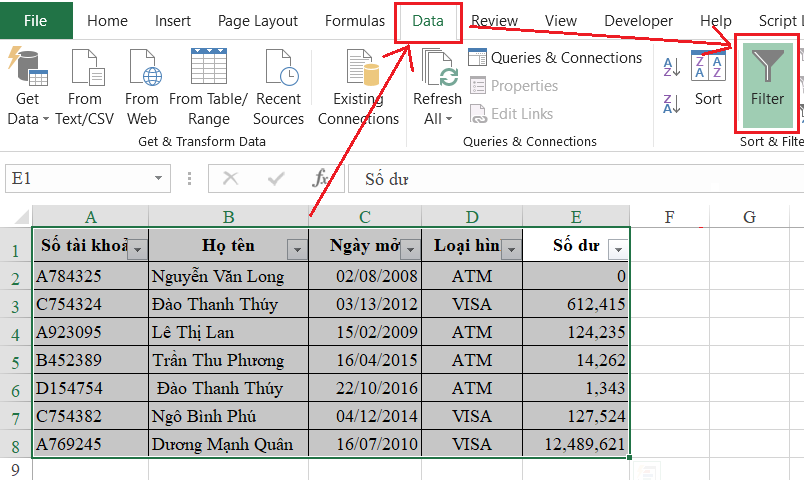Click Queries & Connections button
The width and height of the screenshot is (804, 480).
pyautogui.click(x=555, y=58)
